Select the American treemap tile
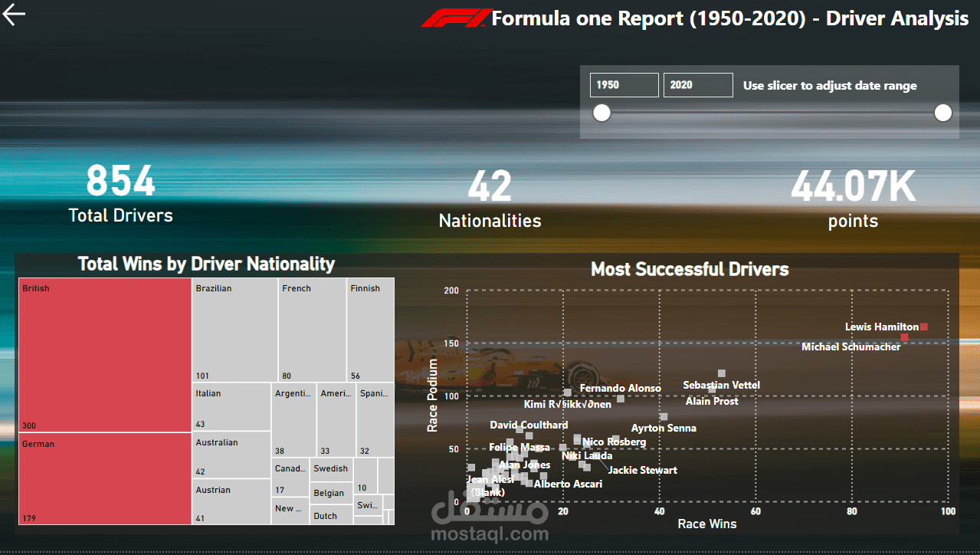Screen dimensions: 980x555 [336, 420]
